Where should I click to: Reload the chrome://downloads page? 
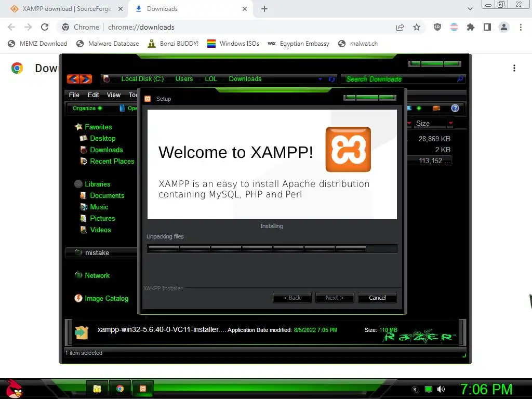[x=45, y=27]
